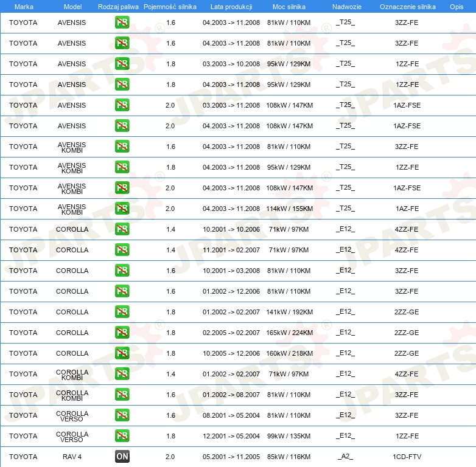Click power value 165kW / 224KM
The image size is (476, 467).
click(x=289, y=333)
